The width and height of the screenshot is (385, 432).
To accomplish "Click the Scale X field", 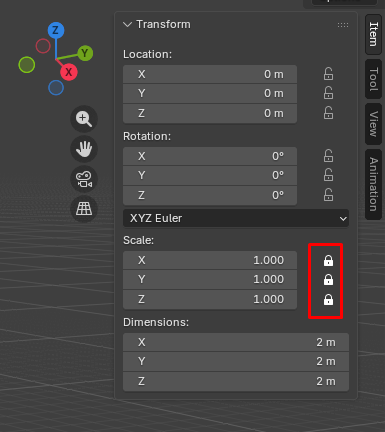I will [210, 260].
